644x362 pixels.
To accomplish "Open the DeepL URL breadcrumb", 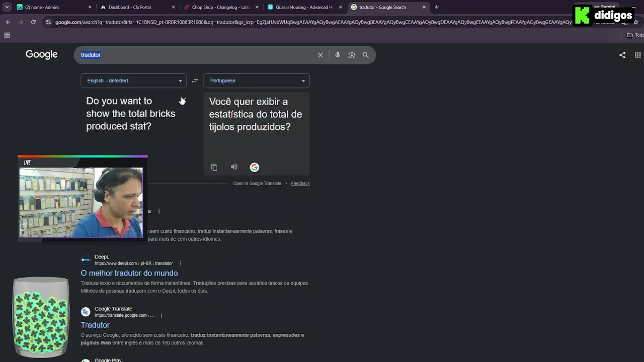I will coord(134,263).
